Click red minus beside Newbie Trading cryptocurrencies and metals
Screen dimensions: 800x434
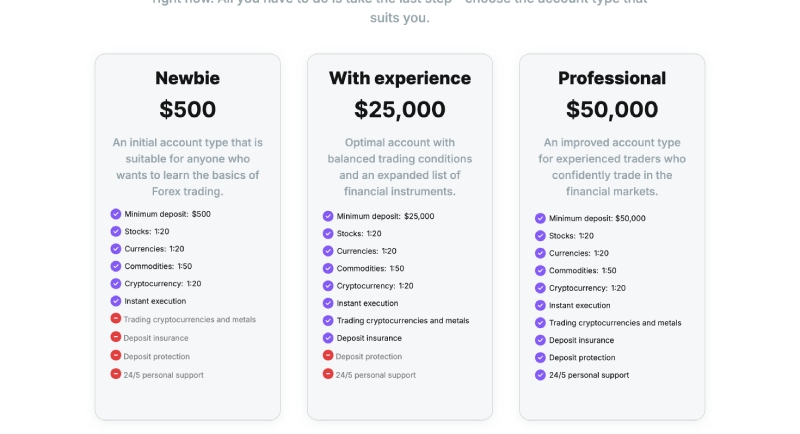116,319
